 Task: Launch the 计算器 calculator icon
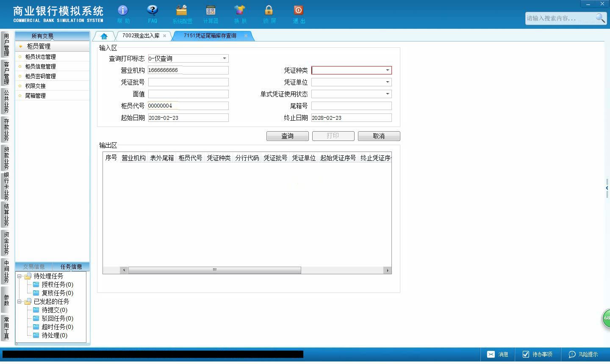click(211, 11)
